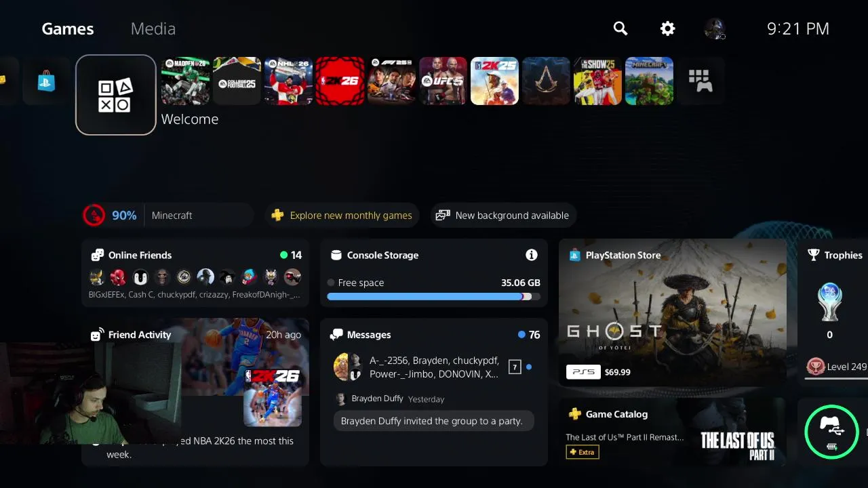The image size is (868, 488).
Task: Launch PGA Tour 2K25 game tile
Action: (495, 81)
